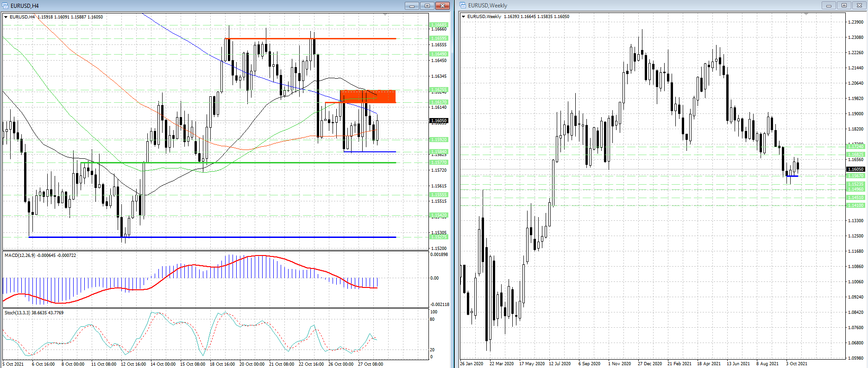The height and width of the screenshot is (368, 868).
Task: Click the 0.001898 MACD scale value
Action: click(x=439, y=255)
